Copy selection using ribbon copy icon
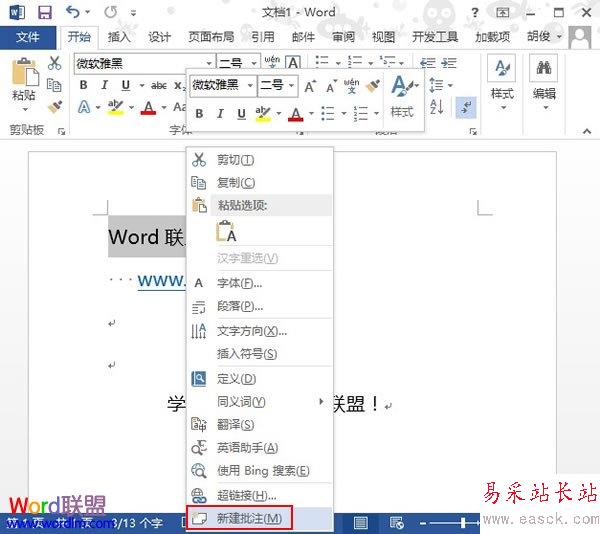The image size is (600, 534). pos(54,85)
